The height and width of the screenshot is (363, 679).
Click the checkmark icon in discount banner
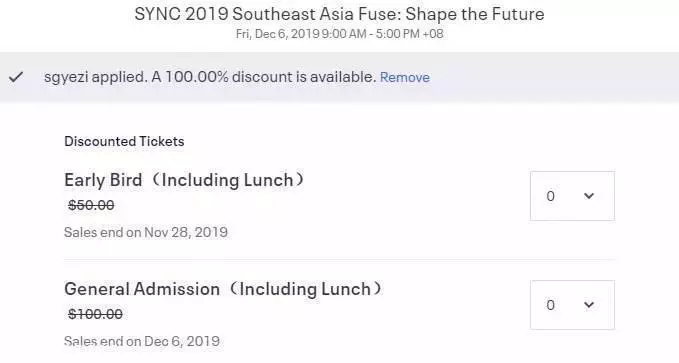click(x=16, y=77)
